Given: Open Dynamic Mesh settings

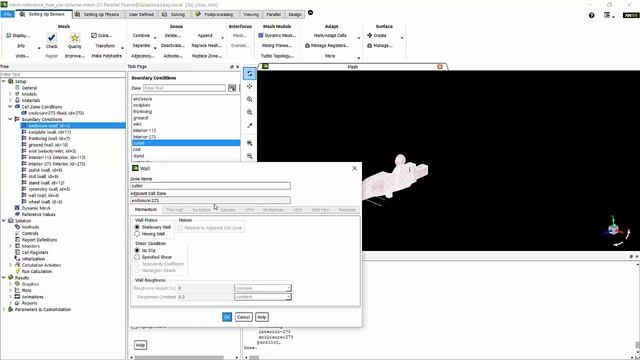Looking at the screenshot, I should pos(277,36).
